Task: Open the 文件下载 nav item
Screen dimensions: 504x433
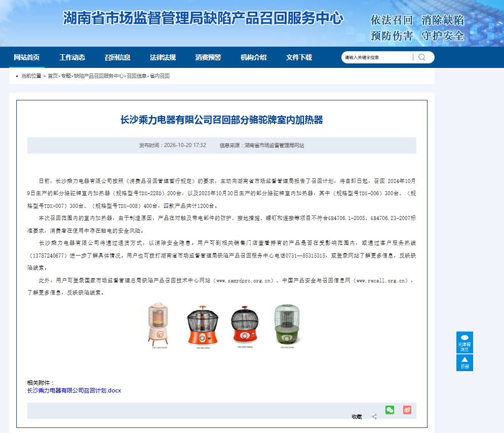Action: coord(299,57)
